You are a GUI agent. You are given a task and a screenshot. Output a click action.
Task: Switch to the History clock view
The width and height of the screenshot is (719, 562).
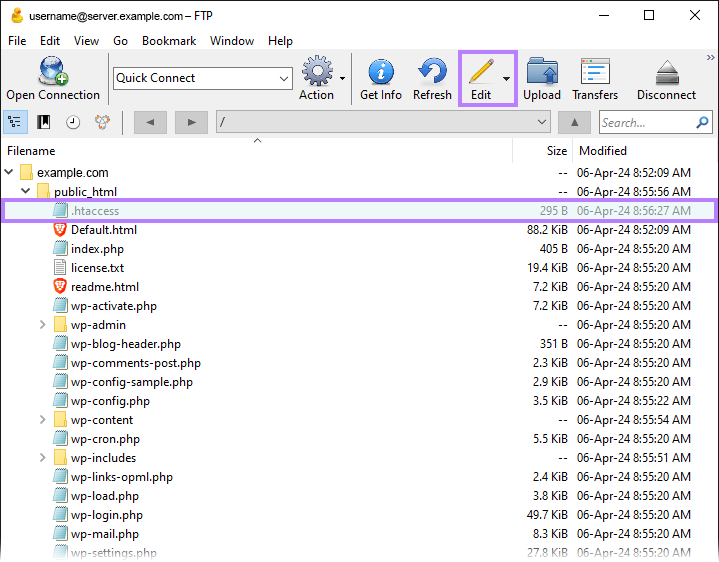73,122
